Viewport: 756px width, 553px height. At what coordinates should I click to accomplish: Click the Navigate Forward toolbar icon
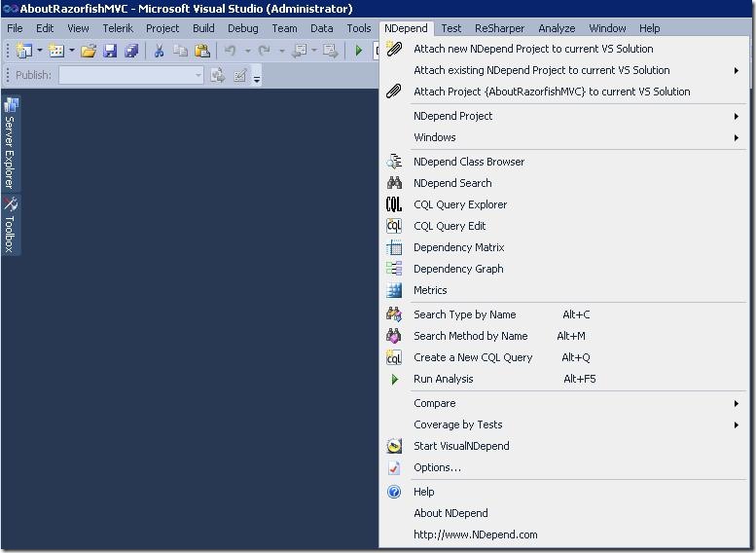(330, 51)
